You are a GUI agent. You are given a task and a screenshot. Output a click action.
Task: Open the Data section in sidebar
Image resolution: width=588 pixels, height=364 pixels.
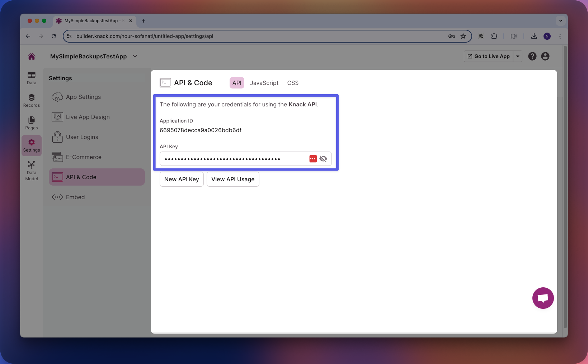(32, 78)
